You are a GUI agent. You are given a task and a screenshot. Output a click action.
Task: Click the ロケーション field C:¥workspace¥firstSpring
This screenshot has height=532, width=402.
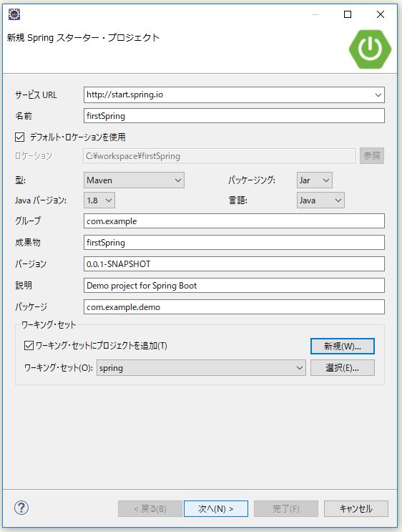[219, 155]
